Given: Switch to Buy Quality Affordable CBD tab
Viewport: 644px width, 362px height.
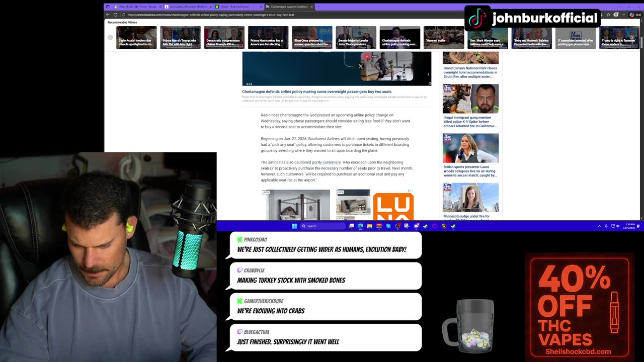Looking at the screenshot, I should [x=188, y=7].
